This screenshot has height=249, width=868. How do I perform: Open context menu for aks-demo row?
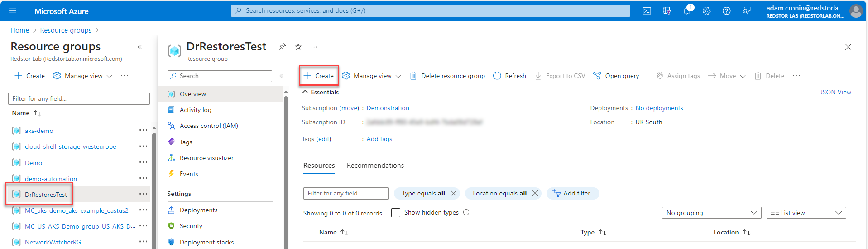click(144, 130)
